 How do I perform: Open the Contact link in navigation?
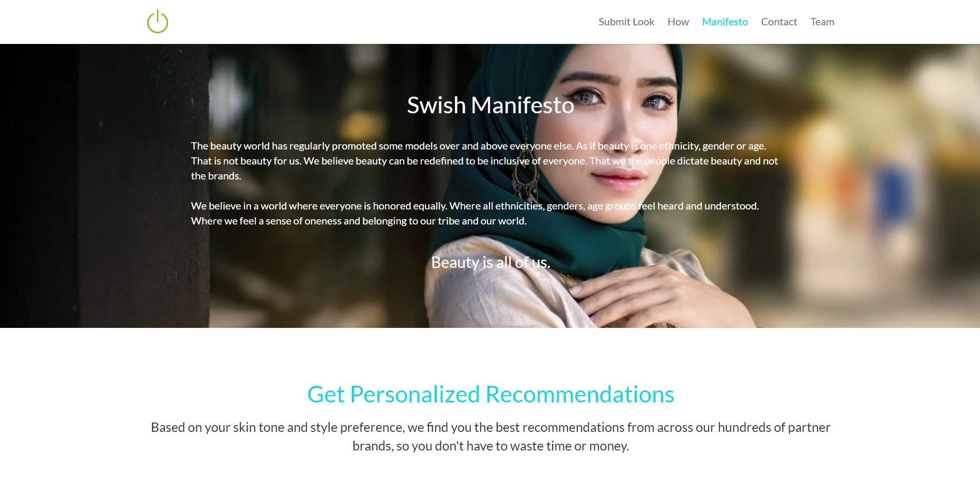779,22
